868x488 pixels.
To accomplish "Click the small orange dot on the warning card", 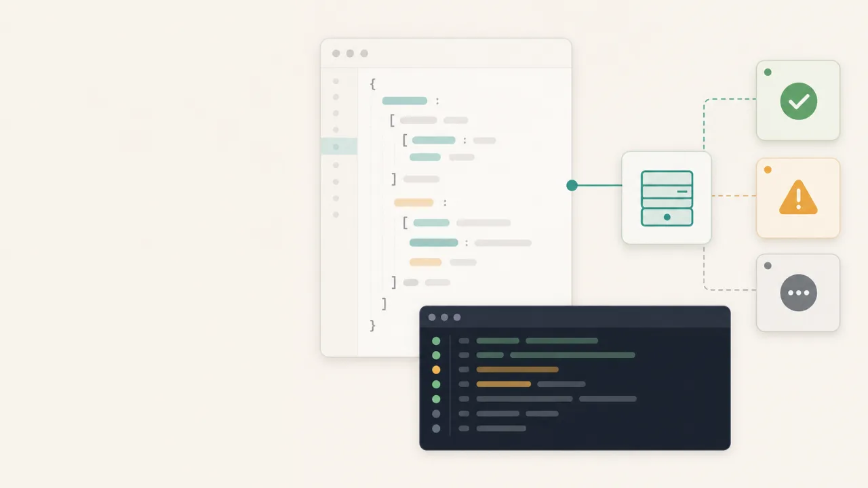I will pyautogui.click(x=768, y=169).
